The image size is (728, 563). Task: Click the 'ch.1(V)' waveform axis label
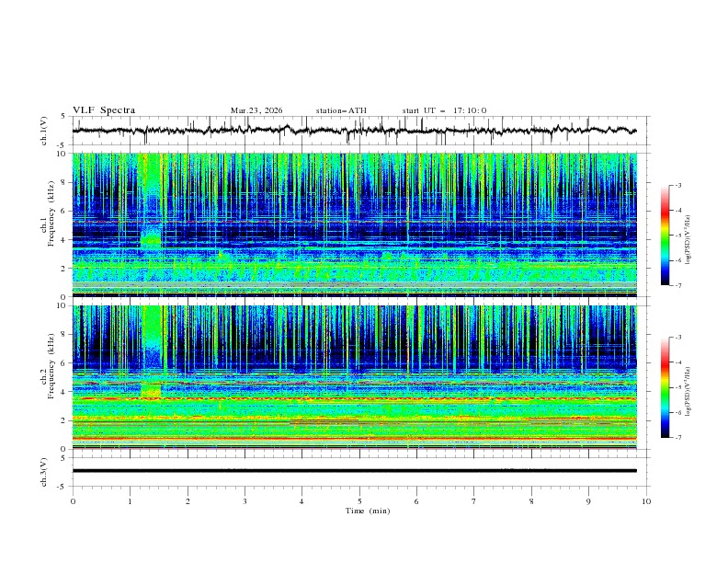click(44, 131)
